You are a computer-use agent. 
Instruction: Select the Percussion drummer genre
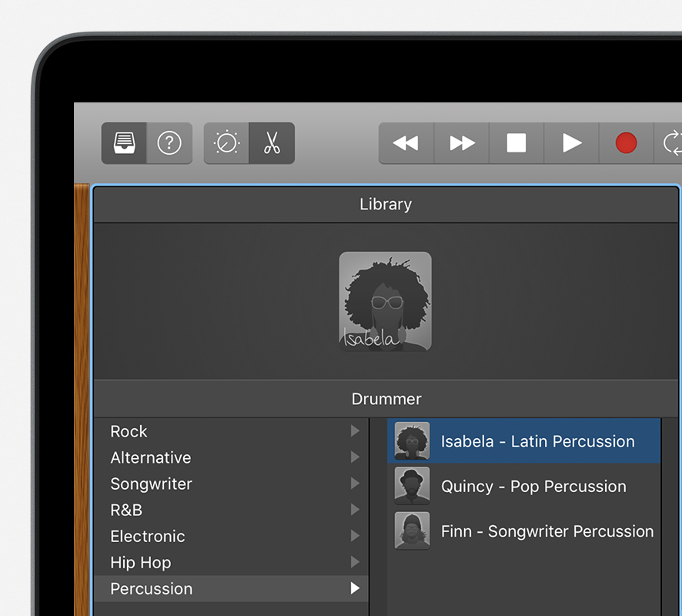click(x=231, y=588)
